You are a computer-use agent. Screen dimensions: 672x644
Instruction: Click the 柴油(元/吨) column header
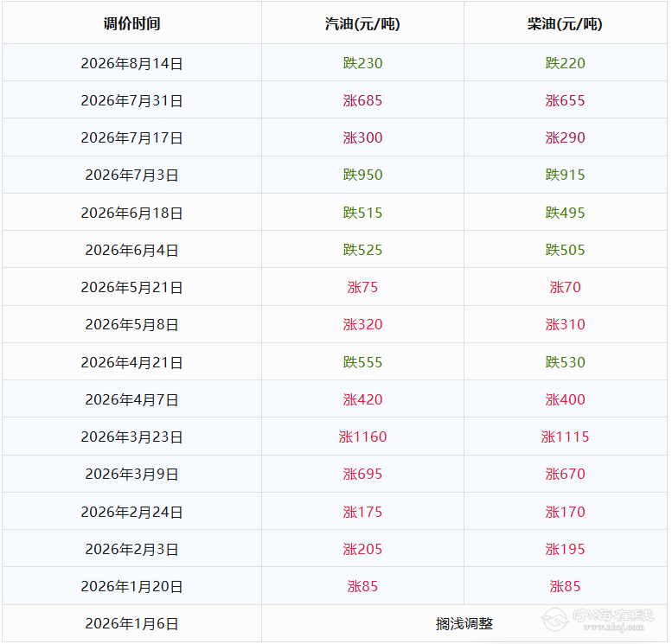(x=565, y=23)
